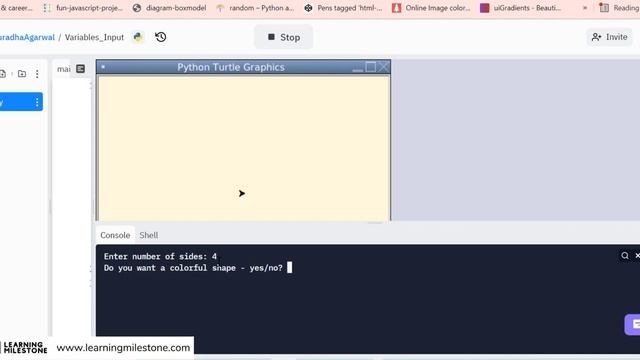
Task: Click the turtle arrow in the graphics canvas
Action: click(x=242, y=193)
